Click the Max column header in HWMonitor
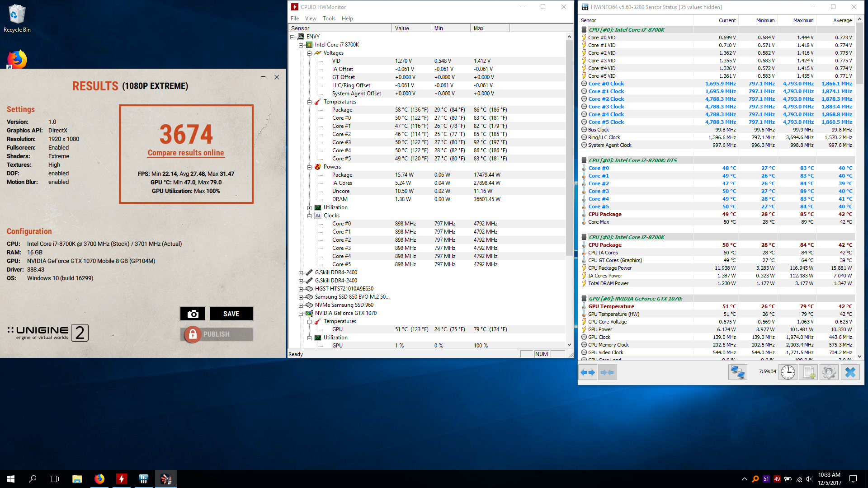 pos(490,28)
